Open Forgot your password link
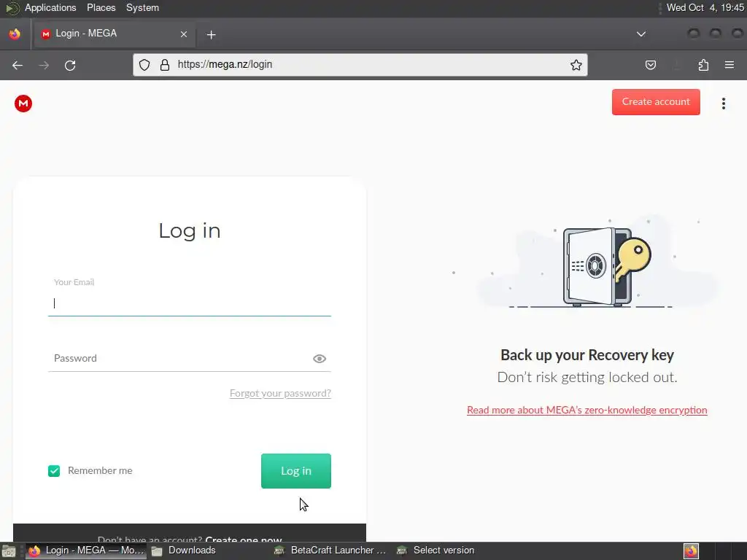The height and width of the screenshot is (560, 747). coord(280,393)
